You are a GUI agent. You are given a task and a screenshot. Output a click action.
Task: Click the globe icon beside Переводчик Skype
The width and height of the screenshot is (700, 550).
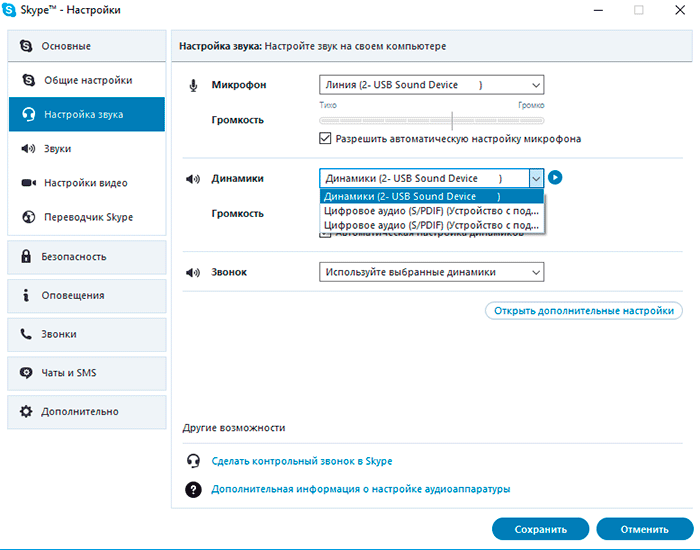(x=29, y=217)
